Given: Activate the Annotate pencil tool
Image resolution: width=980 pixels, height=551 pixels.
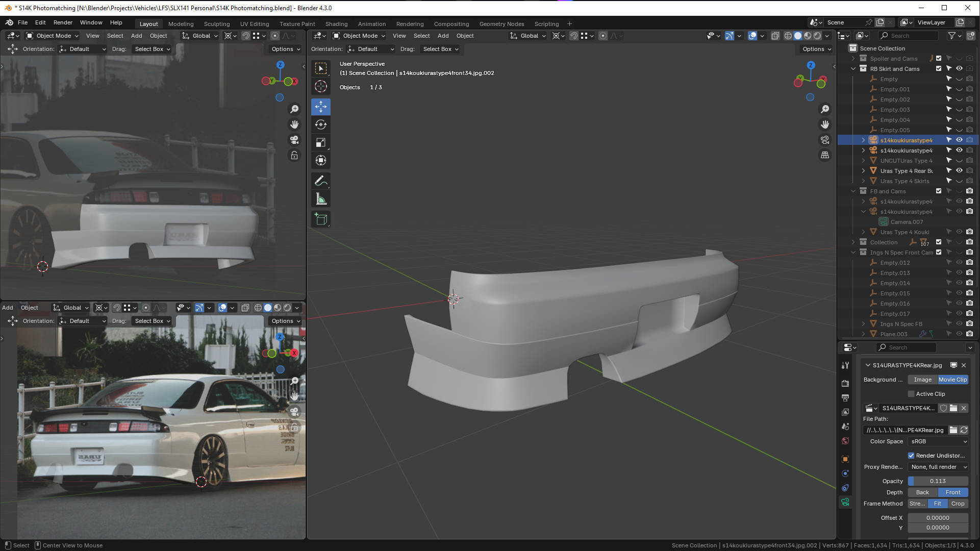Looking at the screenshot, I should 321,181.
